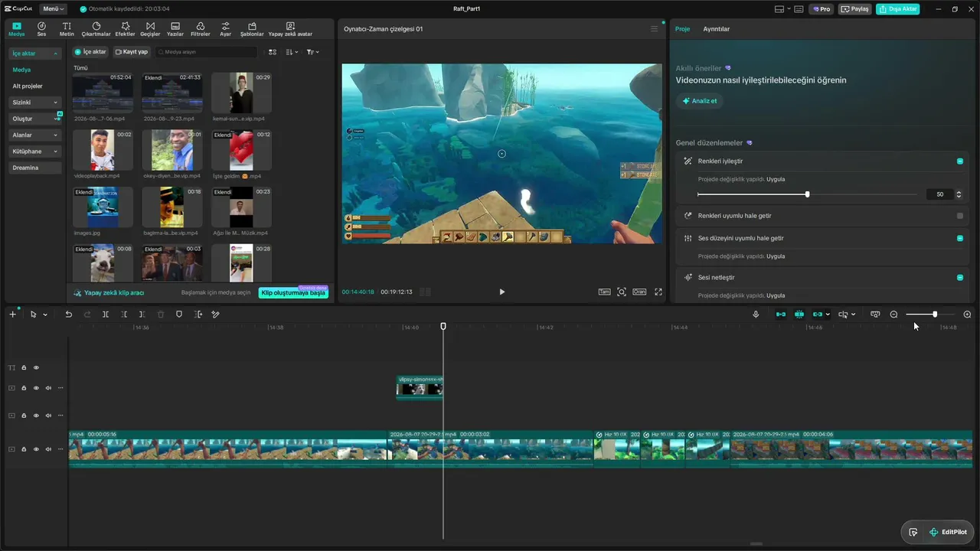Screen dimensions: 980x551
Task: Hide the bottom main video track
Action: 36,449
